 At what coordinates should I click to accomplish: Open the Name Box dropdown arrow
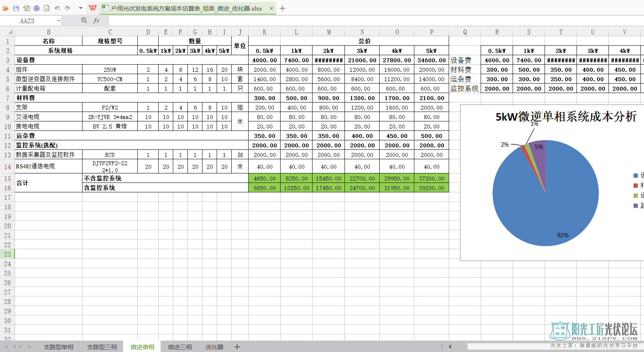pyautogui.click(x=59, y=21)
